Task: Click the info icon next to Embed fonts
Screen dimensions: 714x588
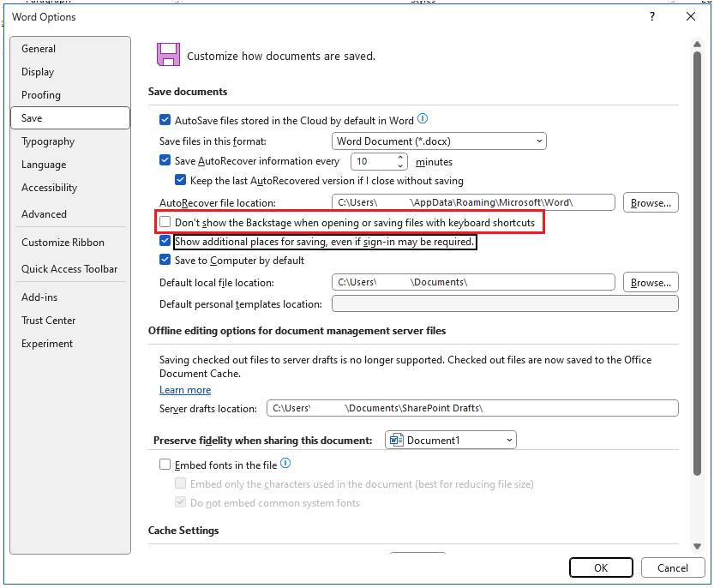Action: tap(285, 463)
